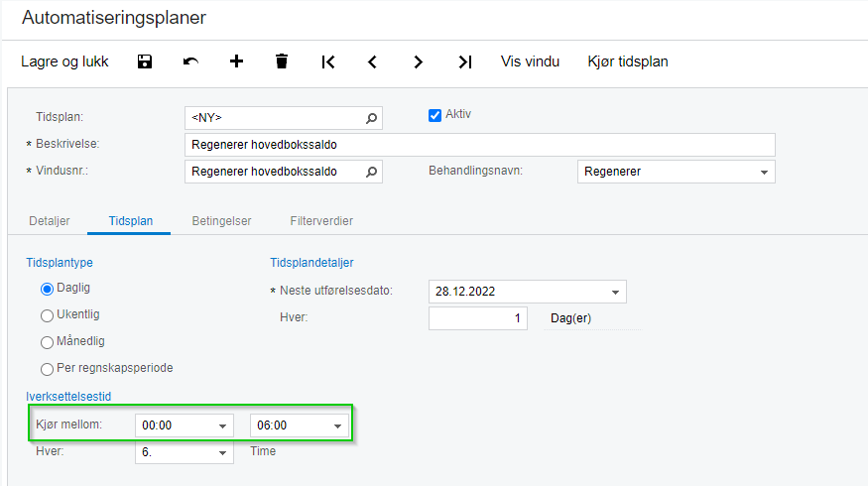
Task: Click the Undo arrow icon
Action: pyautogui.click(x=190, y=61)
